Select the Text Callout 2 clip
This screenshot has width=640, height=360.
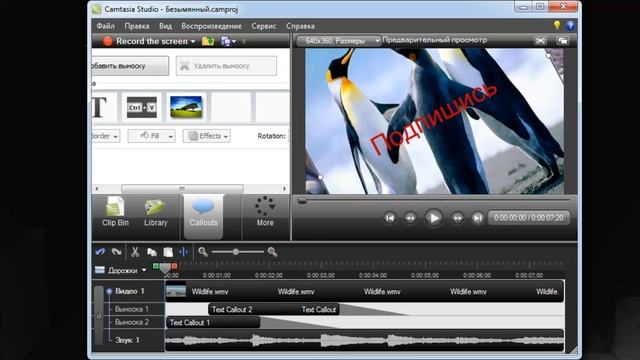coord(232,309)
